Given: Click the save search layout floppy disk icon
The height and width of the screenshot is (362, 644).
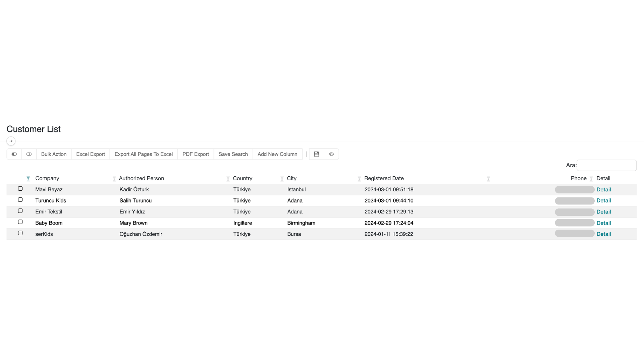Looking at the screenshot, I should tap(316, 154).
